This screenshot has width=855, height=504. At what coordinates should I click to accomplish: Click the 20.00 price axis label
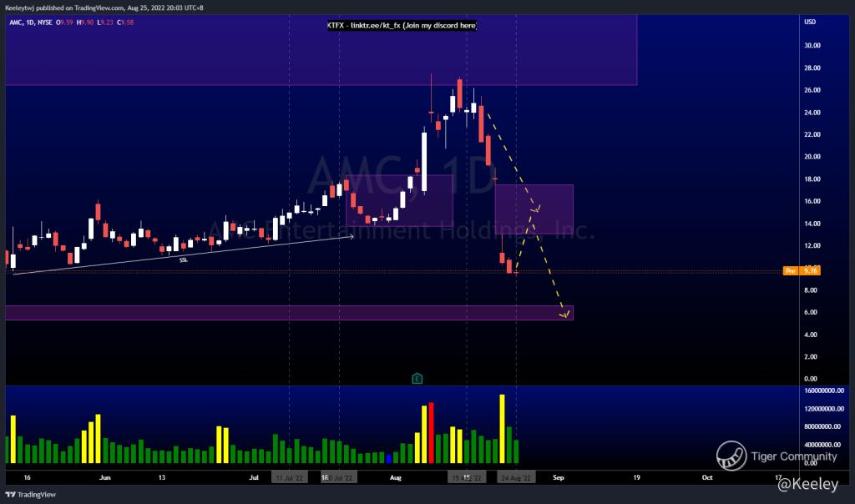[x=812, y=157]
